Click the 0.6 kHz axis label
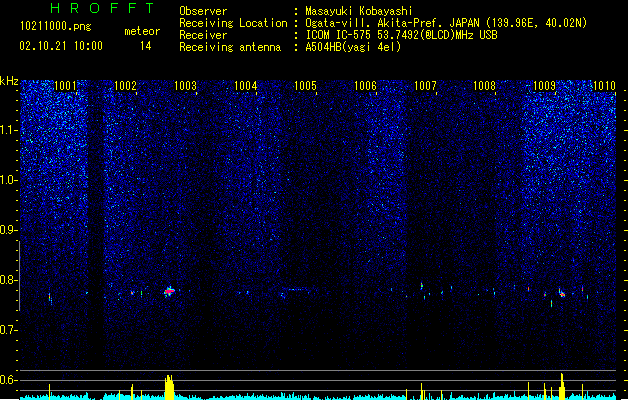This screenshot has width=629, height=400. pyautogui.click(x=8, y=380)
